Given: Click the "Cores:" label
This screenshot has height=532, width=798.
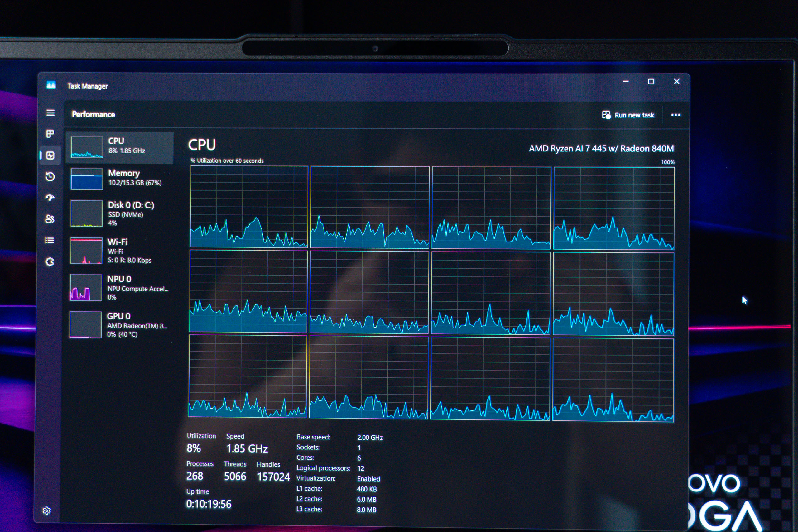Looking at the screenshot, I should (x=305, y=458).
